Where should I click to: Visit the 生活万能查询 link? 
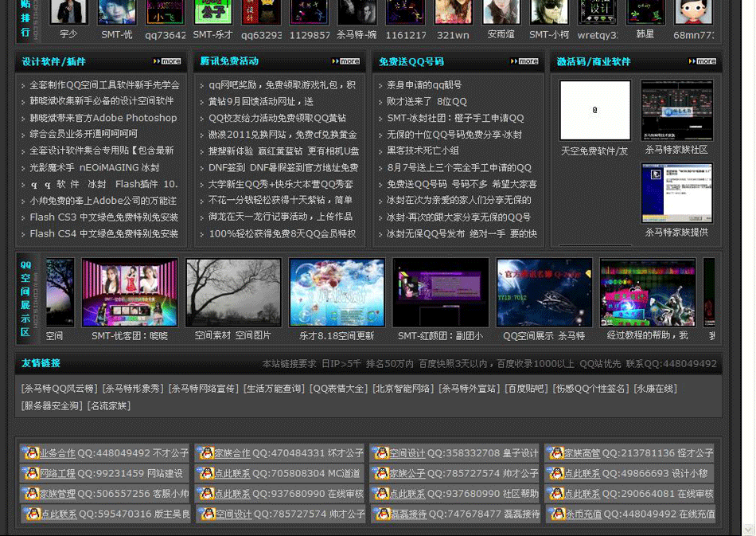pos(275,389)
